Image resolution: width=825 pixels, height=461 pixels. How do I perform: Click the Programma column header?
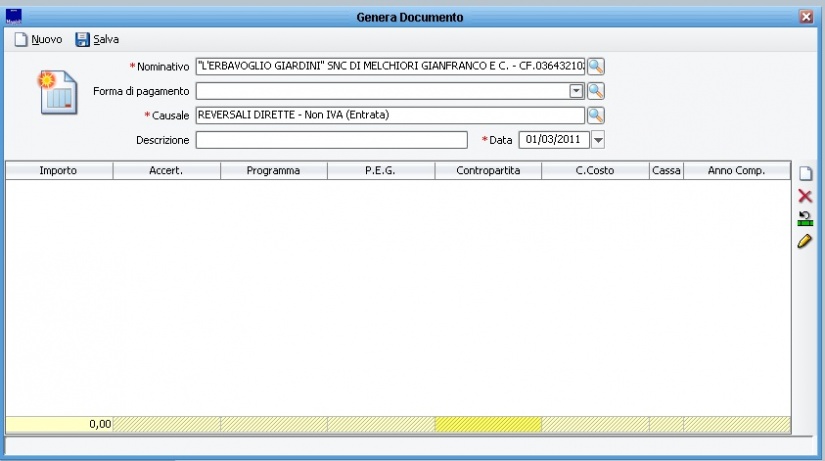[273, 171]
